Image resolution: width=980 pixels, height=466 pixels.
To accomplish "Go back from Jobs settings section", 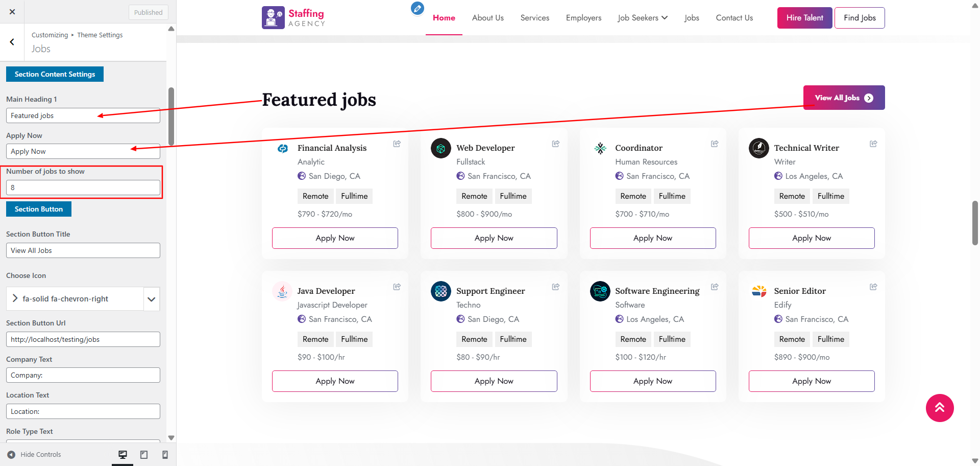I will 12,42.
